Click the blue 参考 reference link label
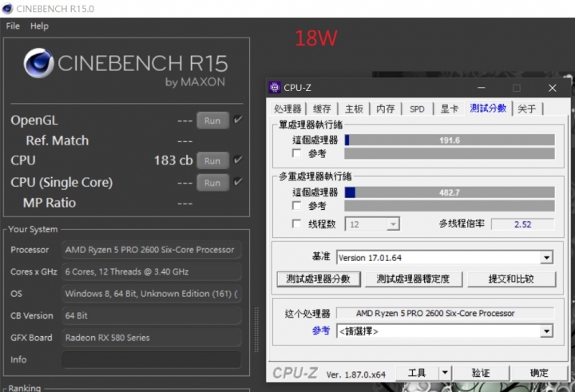 (321, 331)
